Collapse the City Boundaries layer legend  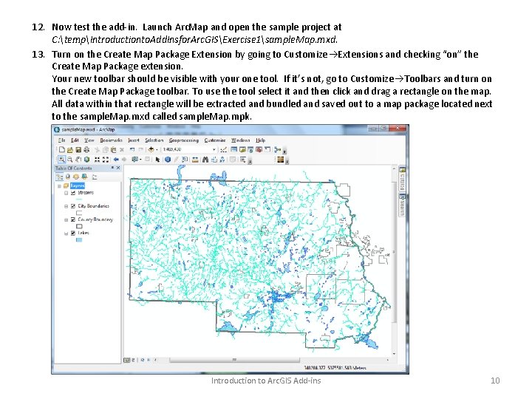[66, 206]
